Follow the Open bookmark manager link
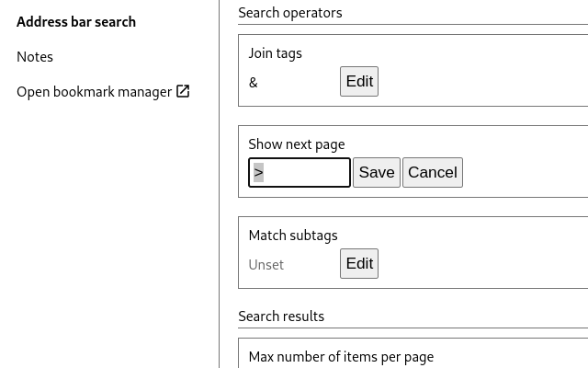 pyautogui.click(x=94, y=92)
